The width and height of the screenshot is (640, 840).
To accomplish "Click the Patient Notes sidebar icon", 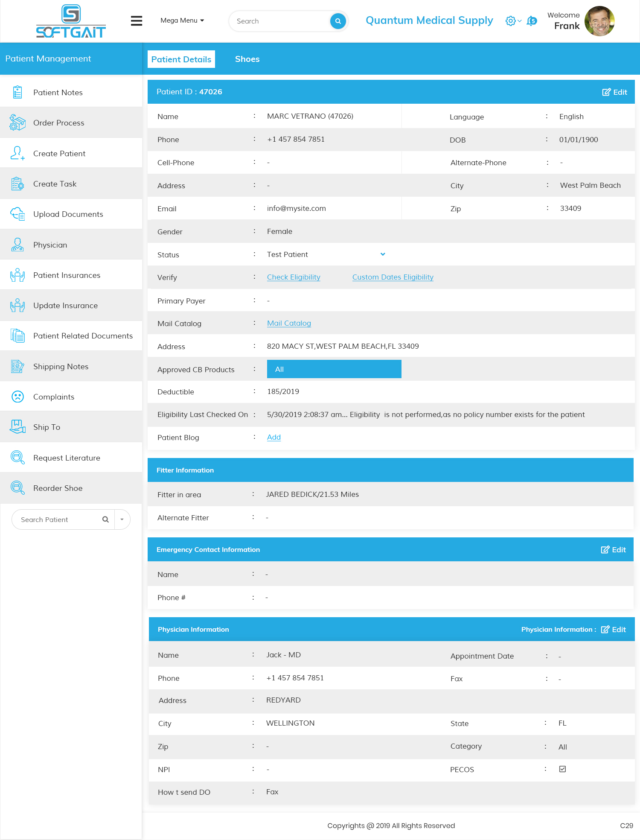I will click(x=17, y=92).
